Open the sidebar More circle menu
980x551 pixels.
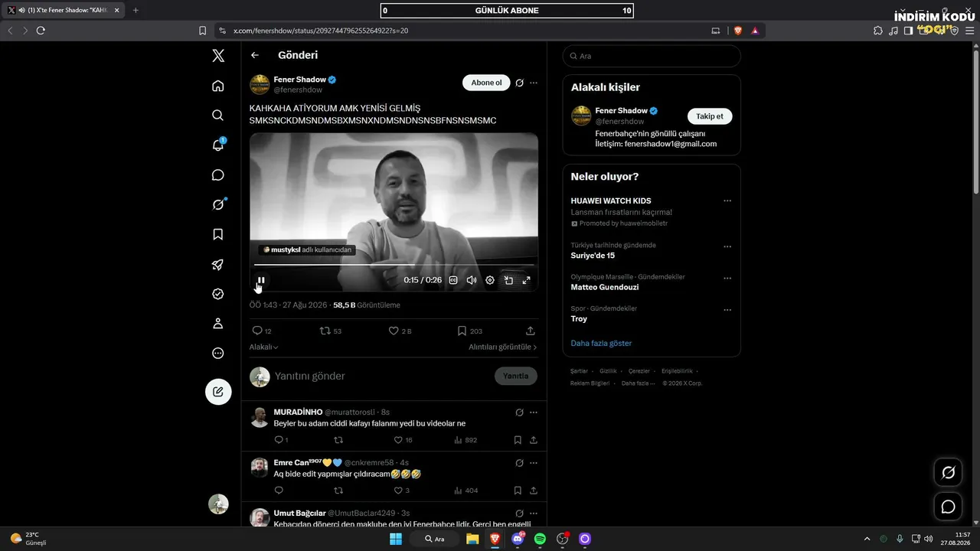218,354
